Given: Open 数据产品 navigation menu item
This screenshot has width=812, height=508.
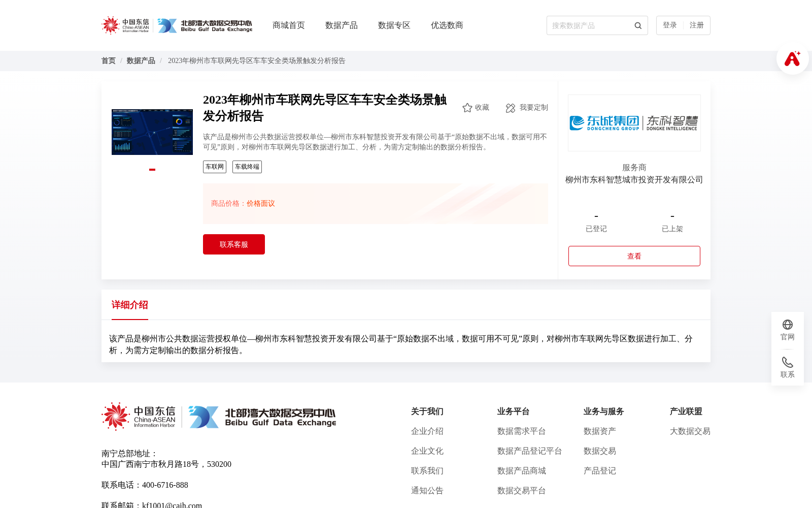Looking at the screenshot, I should (x=342, y=25).
